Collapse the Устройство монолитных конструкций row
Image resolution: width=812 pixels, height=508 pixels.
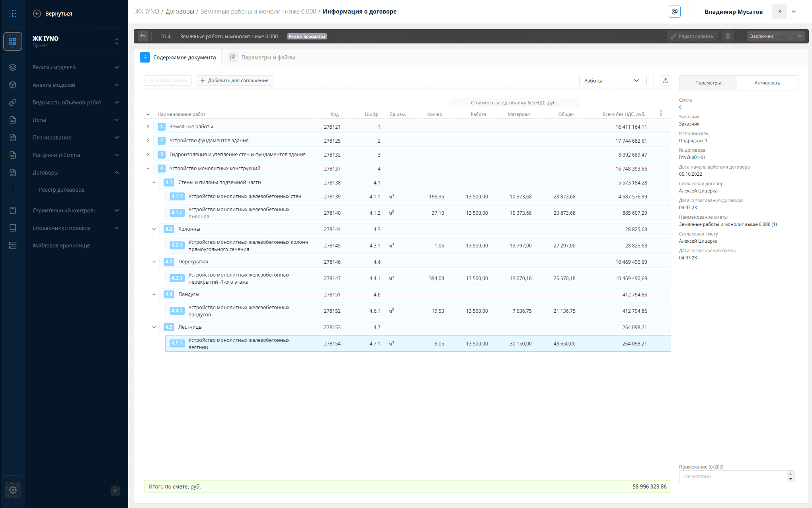(x=148, y=169)
